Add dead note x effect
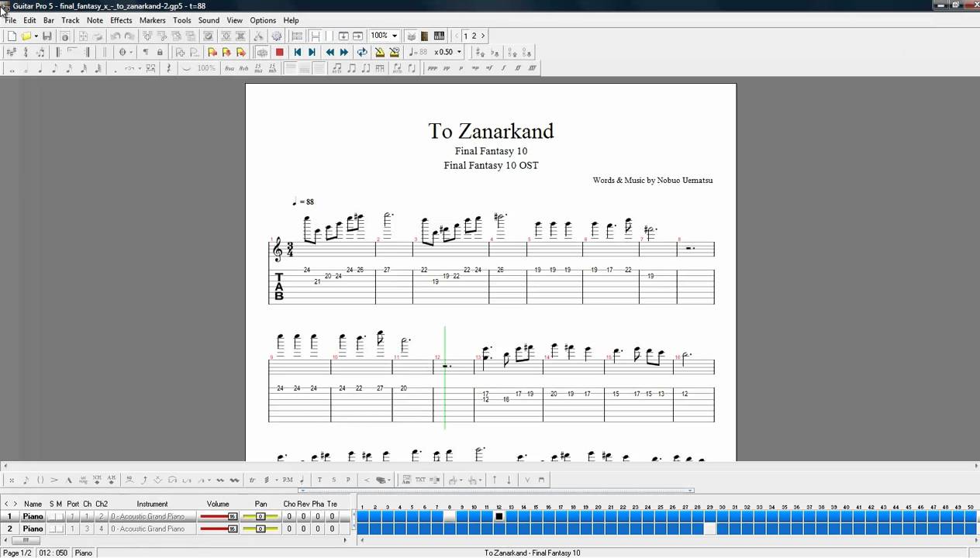 click(12, 480)
